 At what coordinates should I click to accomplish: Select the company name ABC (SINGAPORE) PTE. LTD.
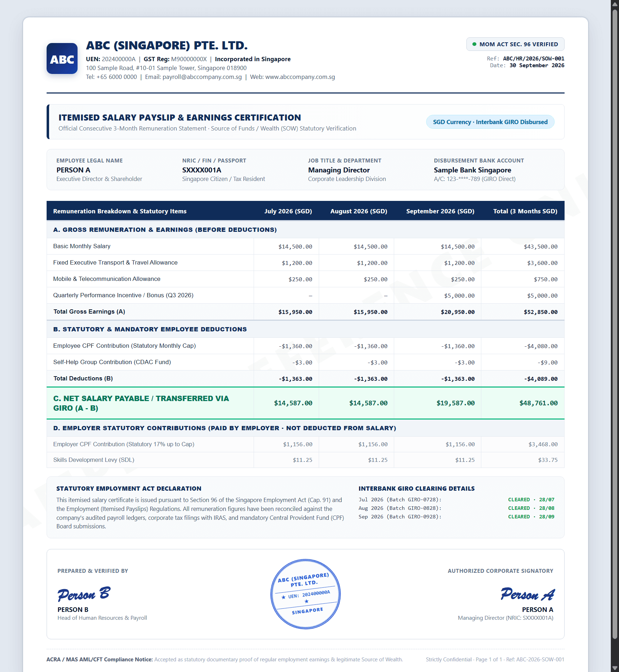[x=167, y=46]
